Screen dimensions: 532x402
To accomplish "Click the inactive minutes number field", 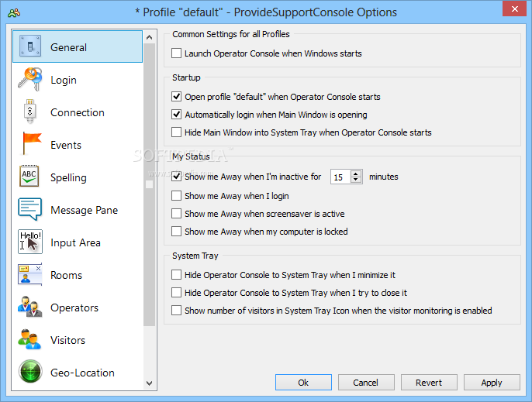I will point(340,177).
